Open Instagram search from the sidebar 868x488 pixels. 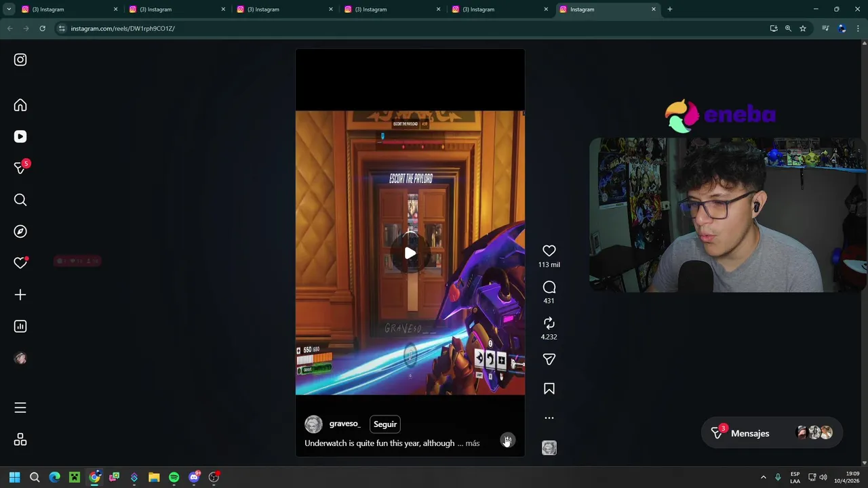pyautogui.click(x=20, y=200)
